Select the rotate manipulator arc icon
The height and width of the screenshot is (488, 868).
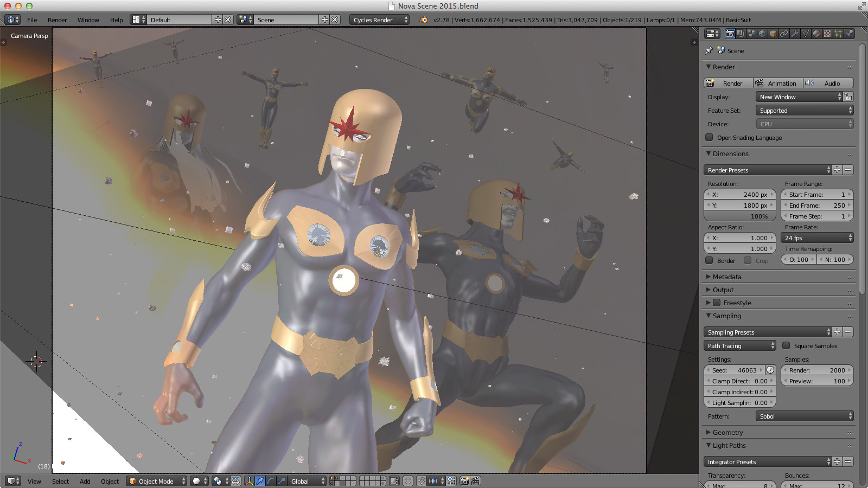click(x=271, y=481)
